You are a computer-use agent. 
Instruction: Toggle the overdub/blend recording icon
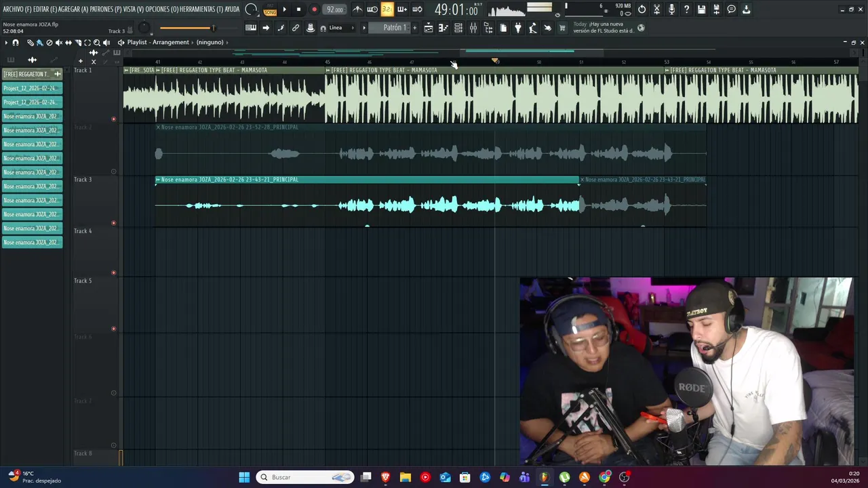402,9
